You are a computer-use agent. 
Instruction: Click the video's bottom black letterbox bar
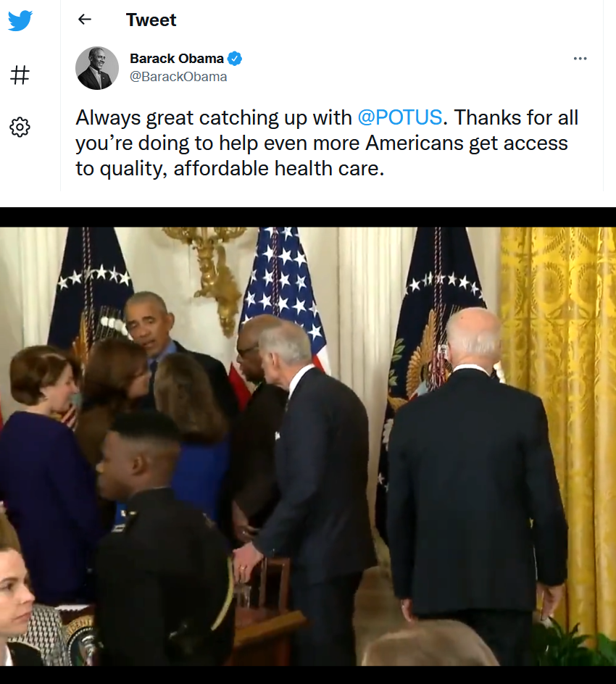coord(308,675)
